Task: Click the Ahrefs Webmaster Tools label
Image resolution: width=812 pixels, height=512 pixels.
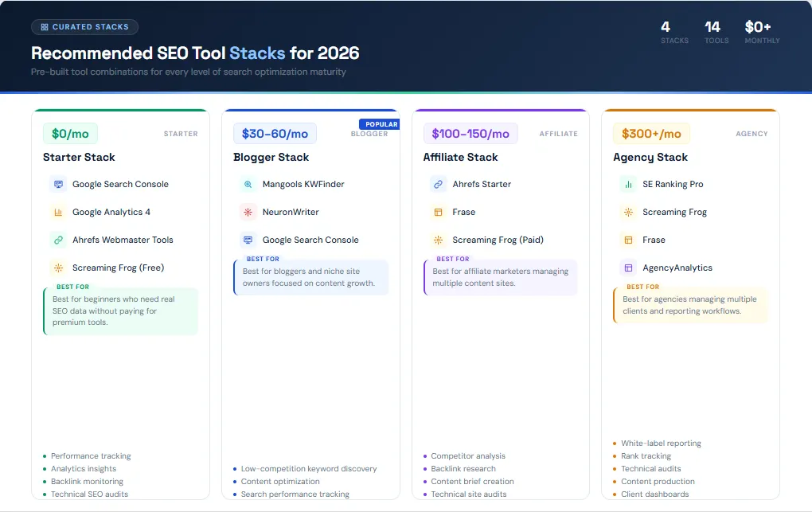Action: point(123,240)
